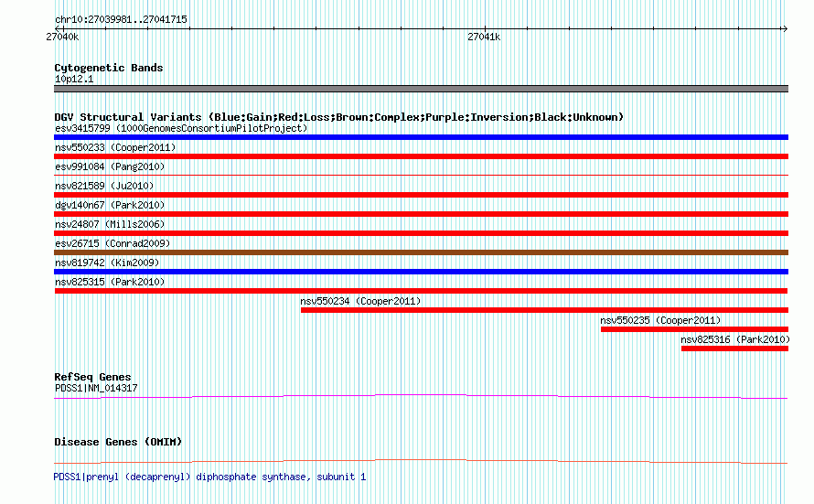Select the brown complex bar for esv26715

(x=421, y=252)
